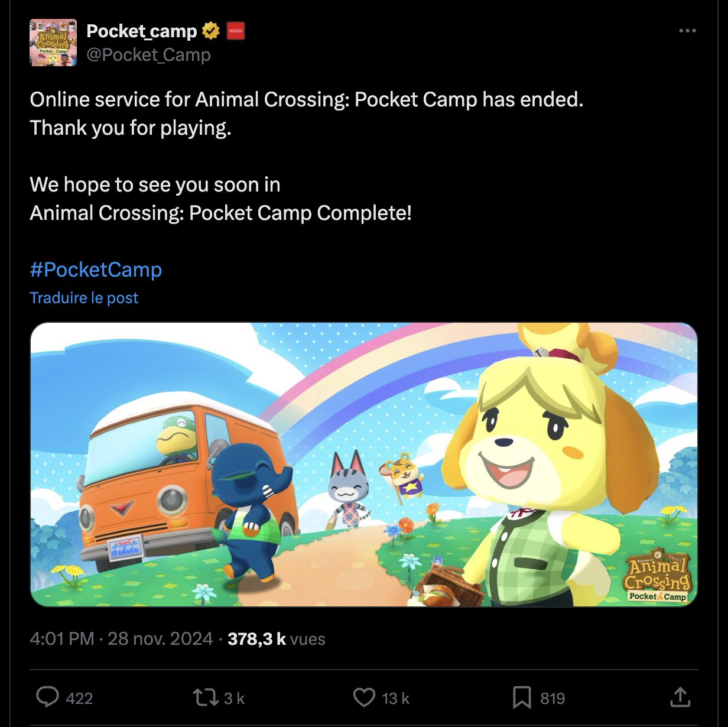Image resolution: width=728 pixels, height=727 pixels.
Task: Click Traduire le post link
Action: (x=84, y=298)
